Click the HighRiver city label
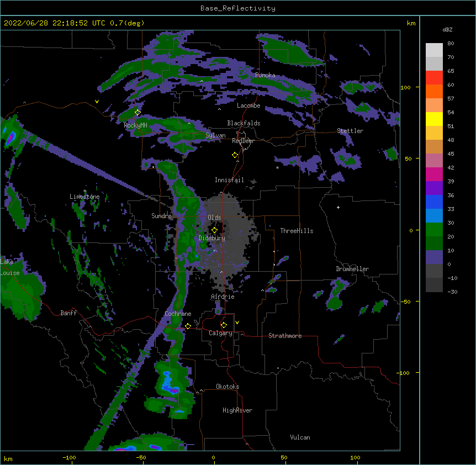This screenshot has width=476, height=465. (237, 410)
